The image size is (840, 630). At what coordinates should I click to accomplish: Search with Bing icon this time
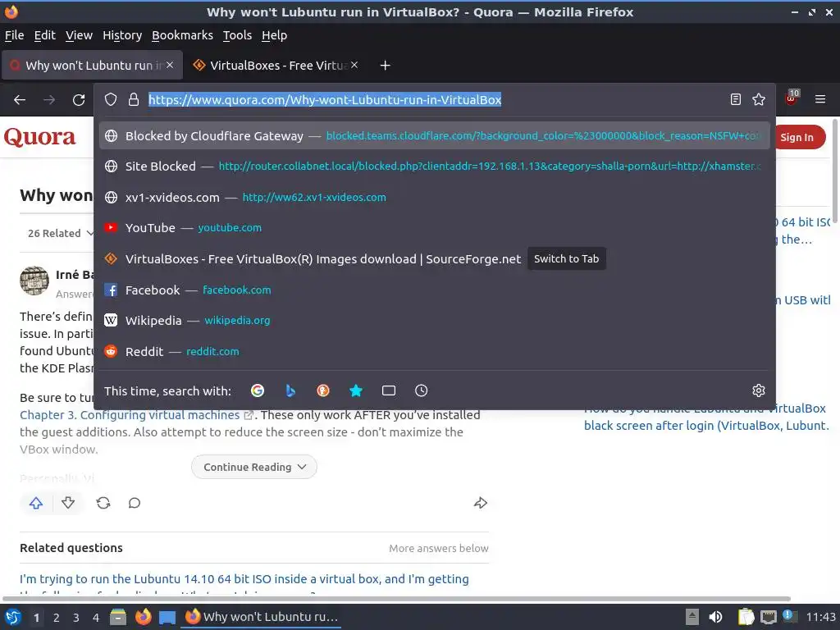(x=290, y=390)
